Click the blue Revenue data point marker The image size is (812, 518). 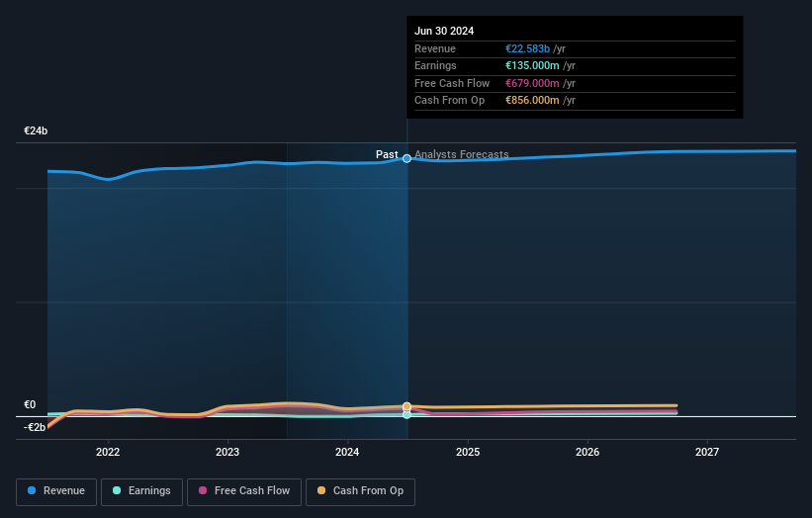click(x=407, y=158)
